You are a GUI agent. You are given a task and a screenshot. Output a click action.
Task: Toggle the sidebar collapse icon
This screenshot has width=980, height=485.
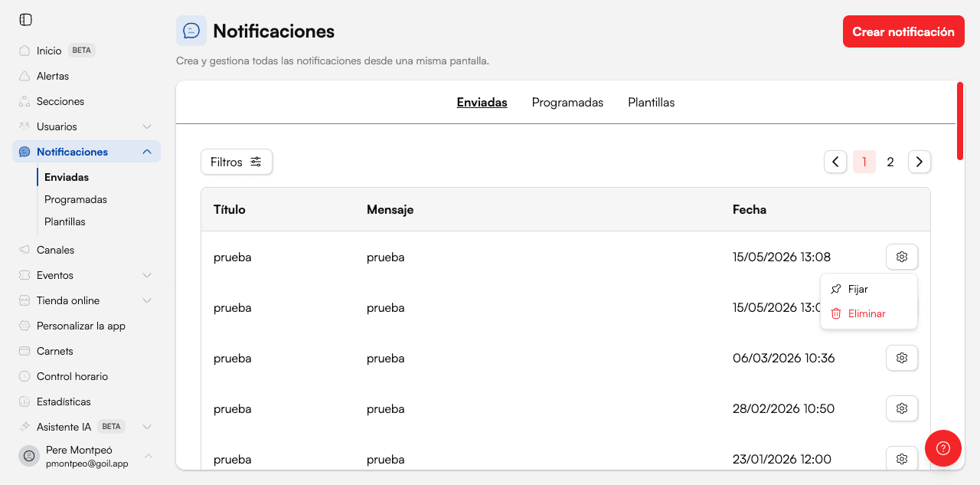[x=26, y=19]
